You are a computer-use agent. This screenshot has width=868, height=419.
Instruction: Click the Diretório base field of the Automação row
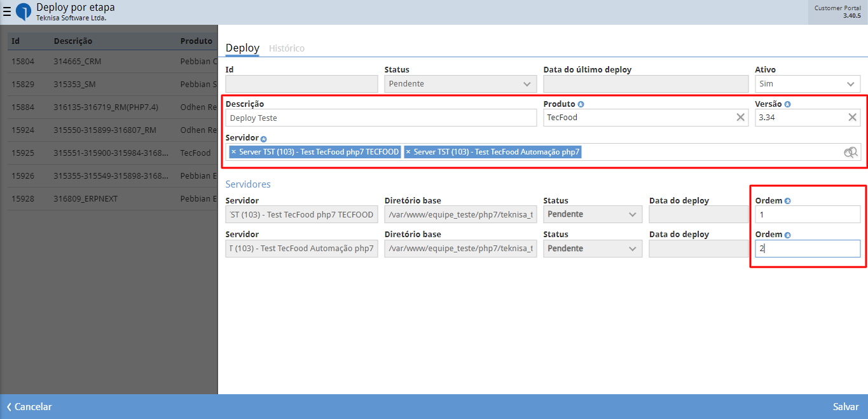click(460, 249)
